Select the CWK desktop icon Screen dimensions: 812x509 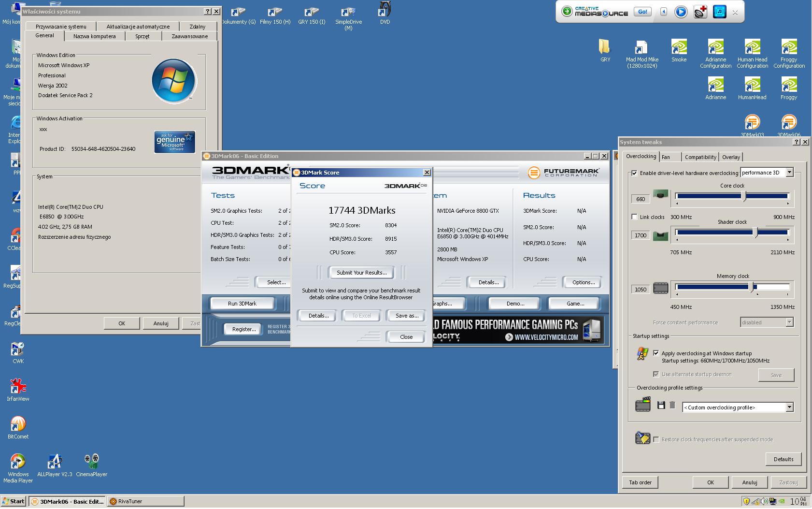click(18, 352)
